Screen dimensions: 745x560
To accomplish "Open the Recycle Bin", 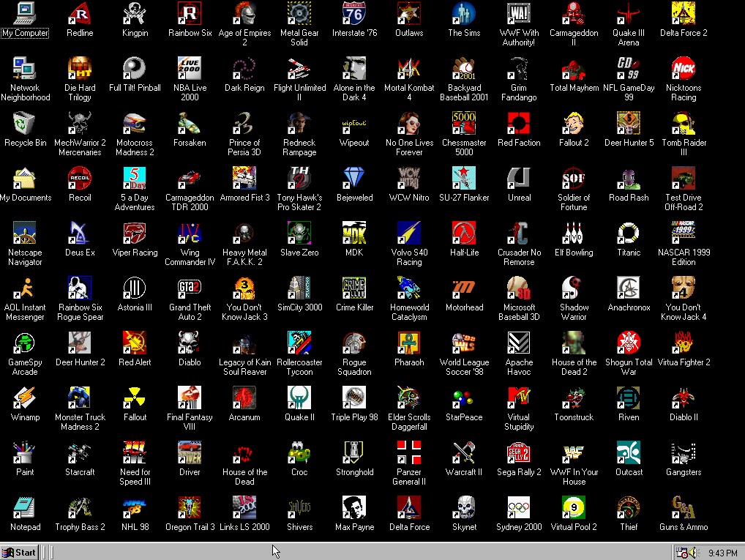I will click(25, 124).
